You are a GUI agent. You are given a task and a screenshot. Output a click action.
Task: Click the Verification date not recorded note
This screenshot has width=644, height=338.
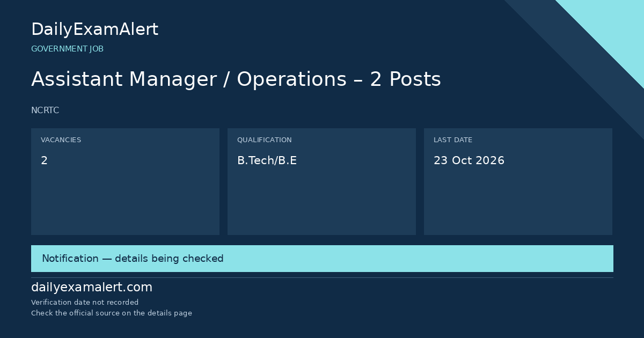point(85,303)
